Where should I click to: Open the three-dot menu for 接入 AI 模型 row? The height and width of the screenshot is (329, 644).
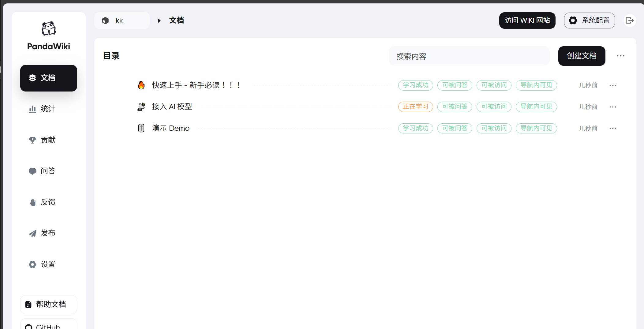tap(613, 107)
